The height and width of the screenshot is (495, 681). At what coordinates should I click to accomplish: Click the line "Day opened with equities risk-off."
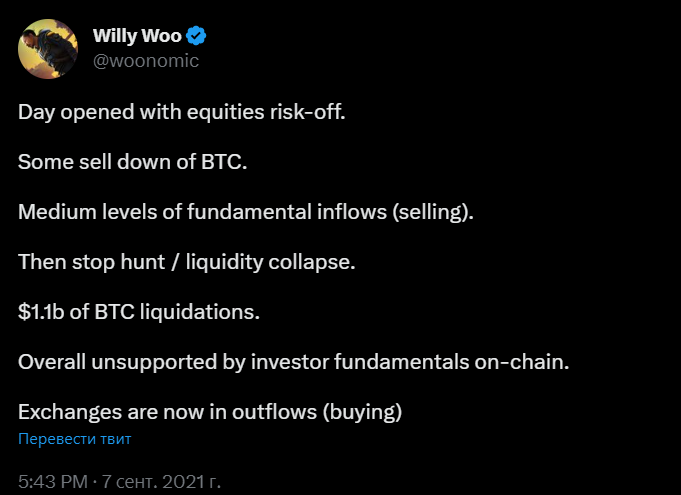click(181, 111)
